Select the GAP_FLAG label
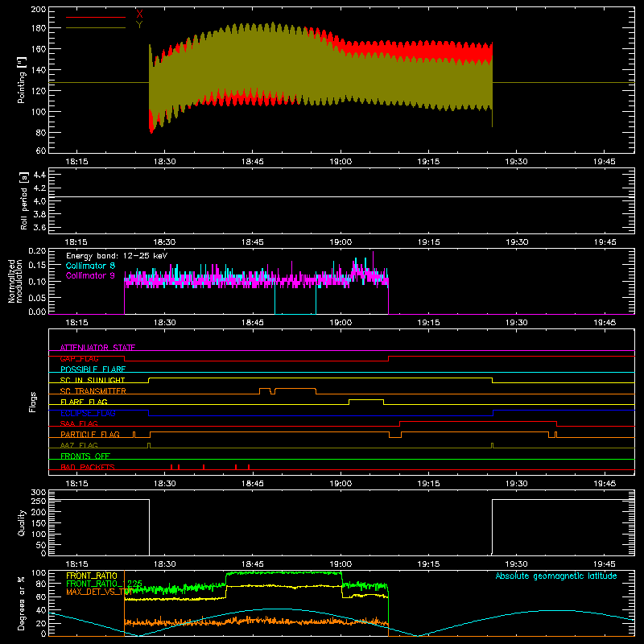The width and height of the screenshot is (644, 644). [79, 358]
